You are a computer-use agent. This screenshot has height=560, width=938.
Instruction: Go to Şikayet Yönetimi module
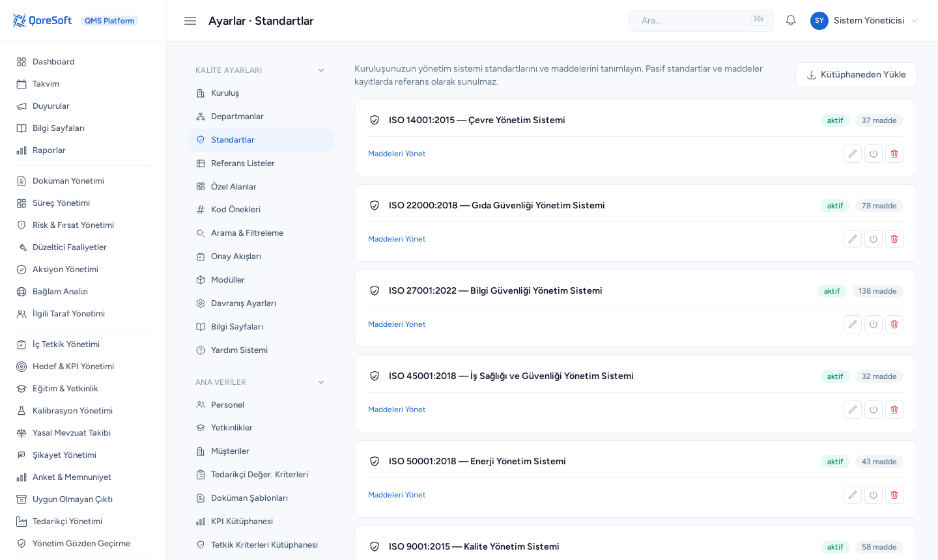[83, 455]
